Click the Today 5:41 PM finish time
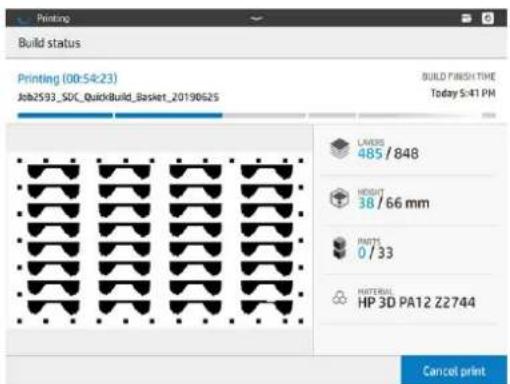This screenshot has height=384, width=510. [x=463, y=93]
